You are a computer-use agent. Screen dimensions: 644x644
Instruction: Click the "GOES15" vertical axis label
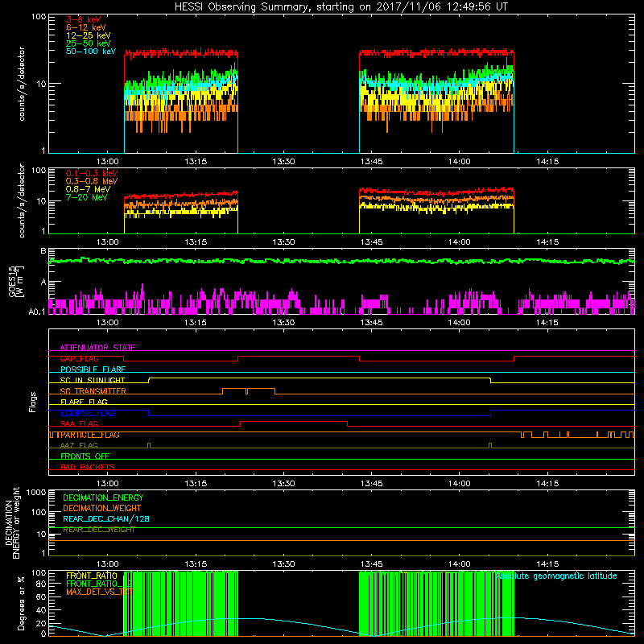coord(13,281)
